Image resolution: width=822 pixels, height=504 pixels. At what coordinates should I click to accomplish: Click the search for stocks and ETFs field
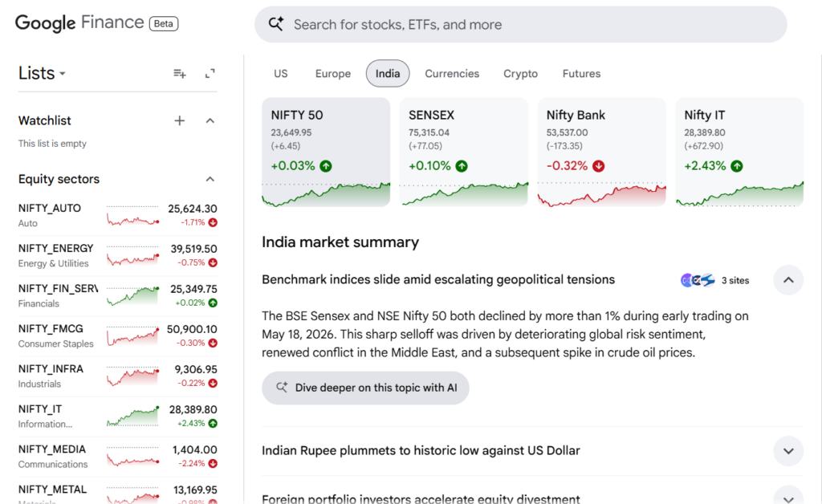pyautogui.click(x=520, y=25)
